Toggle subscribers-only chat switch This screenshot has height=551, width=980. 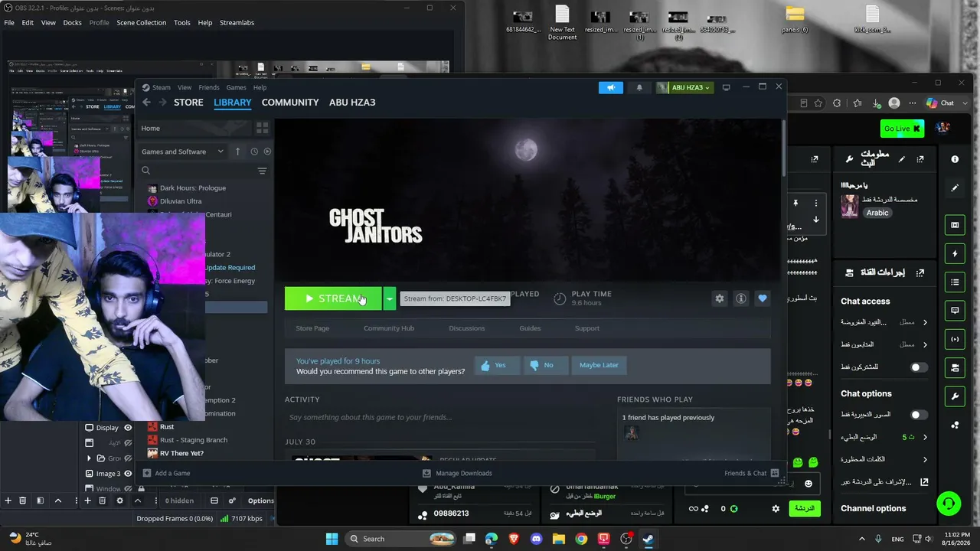[919, 367]
